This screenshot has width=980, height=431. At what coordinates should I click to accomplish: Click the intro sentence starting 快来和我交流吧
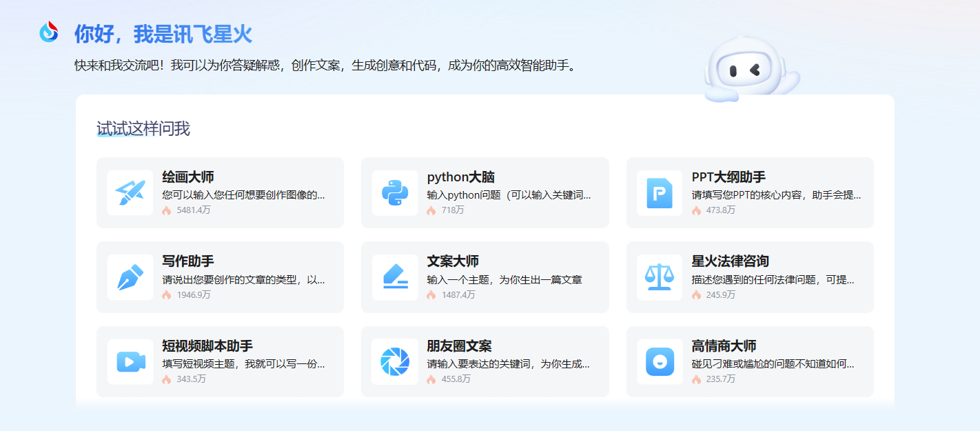325,66
